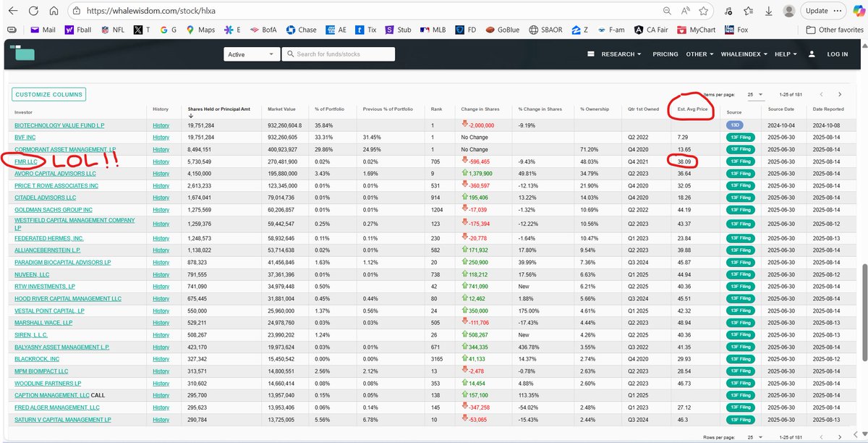Open bottom Rows per page dropdown
Image resolution: width=868 pixels, height=443 pixels.
756,439
